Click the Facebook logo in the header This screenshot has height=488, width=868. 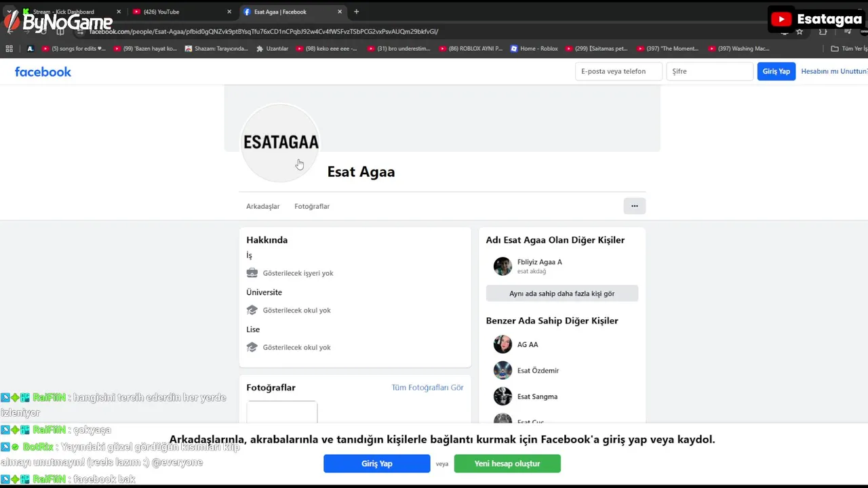tap(43, 72)
